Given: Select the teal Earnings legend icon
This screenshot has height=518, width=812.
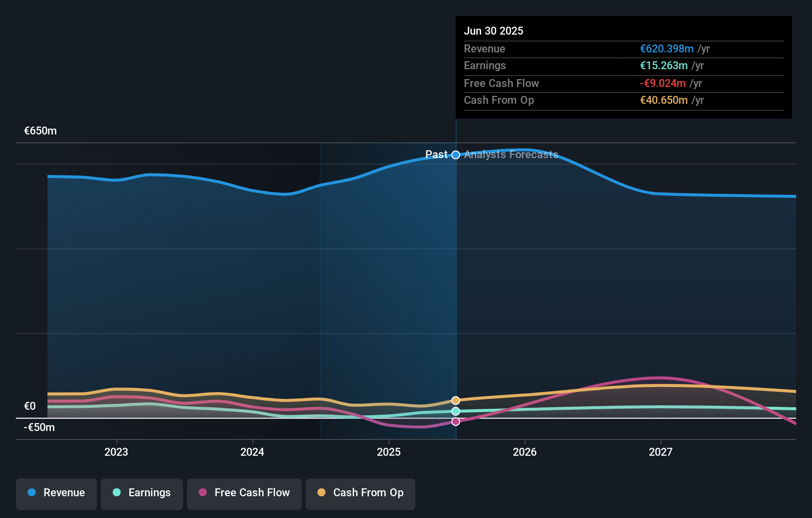Looking at the screenshot, I should tap(117, 492).
